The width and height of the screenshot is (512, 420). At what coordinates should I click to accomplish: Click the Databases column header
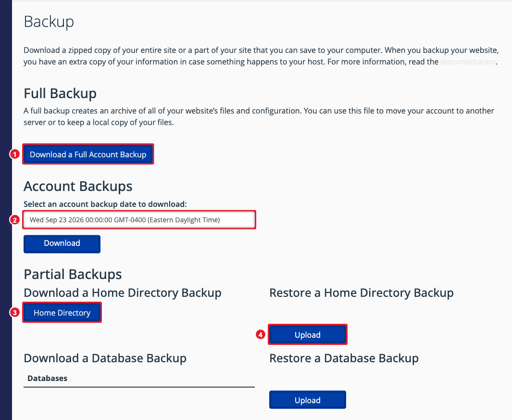tap(47, 378)
